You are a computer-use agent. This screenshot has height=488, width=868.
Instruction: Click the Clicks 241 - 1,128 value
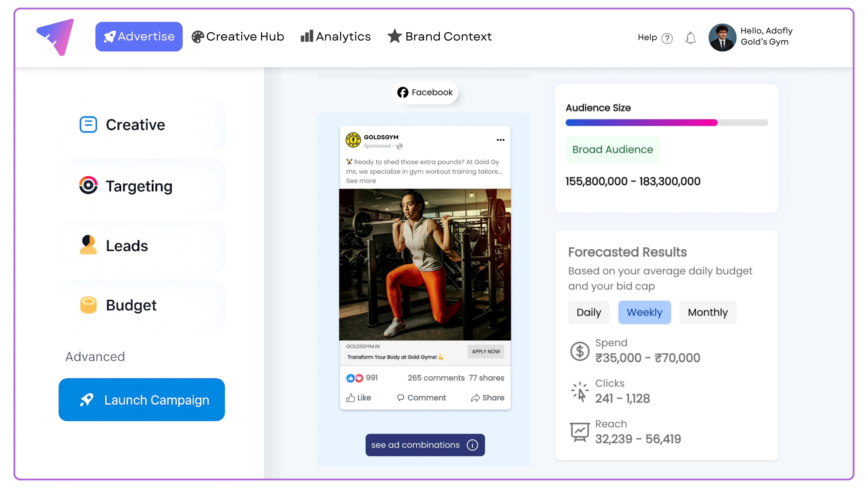pyautogui.click(x=622, y=399)
